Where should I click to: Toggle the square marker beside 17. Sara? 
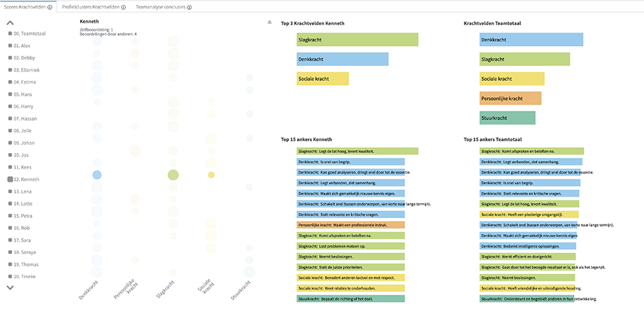point(10,240)
